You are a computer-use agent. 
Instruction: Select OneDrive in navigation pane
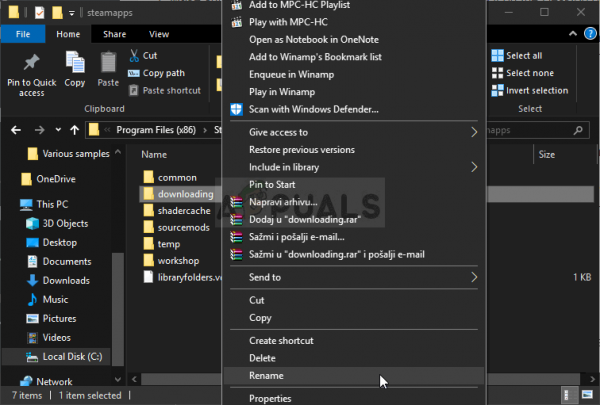tap(49, 179)
